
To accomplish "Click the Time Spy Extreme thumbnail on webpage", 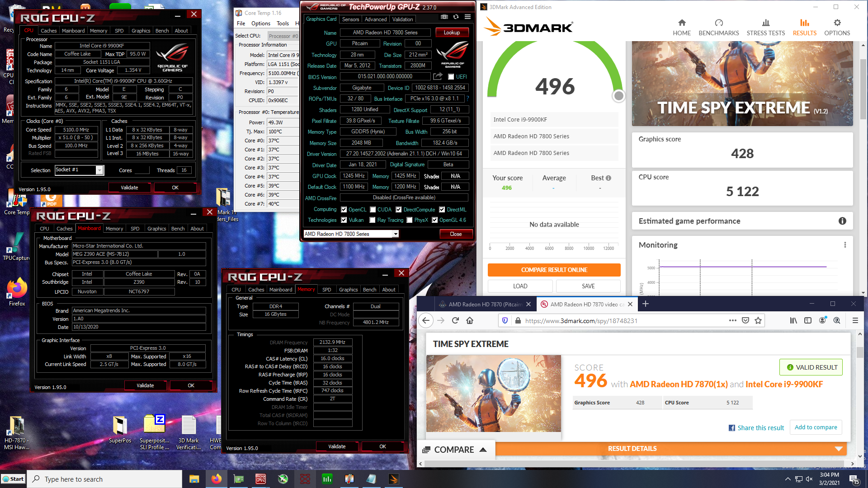I will (494, 393).
